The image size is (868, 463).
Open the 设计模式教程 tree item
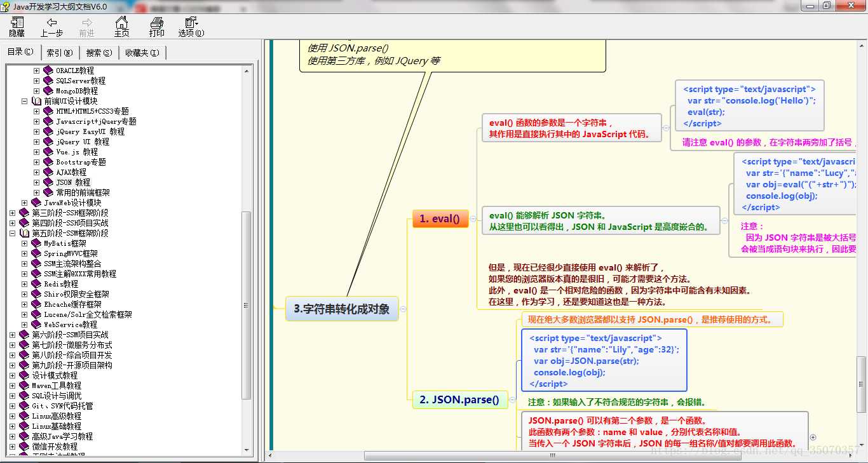(55, 375)
